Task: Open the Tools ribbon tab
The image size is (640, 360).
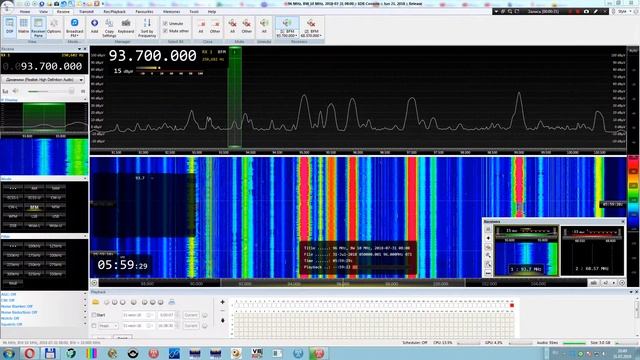Action: (x=194, y=12)
